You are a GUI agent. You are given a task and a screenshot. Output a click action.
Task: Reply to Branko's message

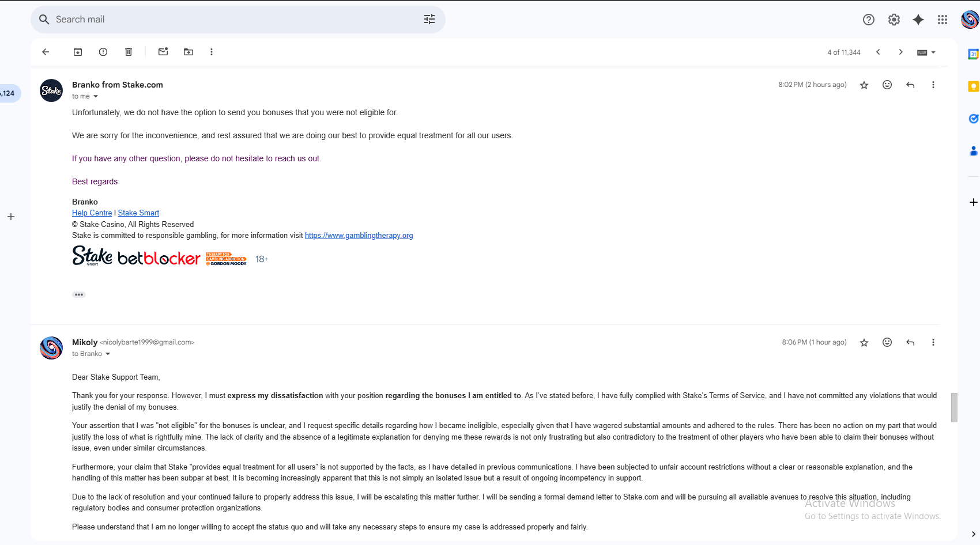coord(910,85)
